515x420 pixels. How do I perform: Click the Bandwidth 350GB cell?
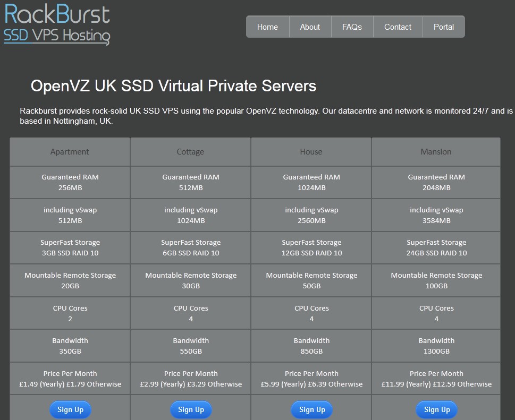tap(70, 346)
